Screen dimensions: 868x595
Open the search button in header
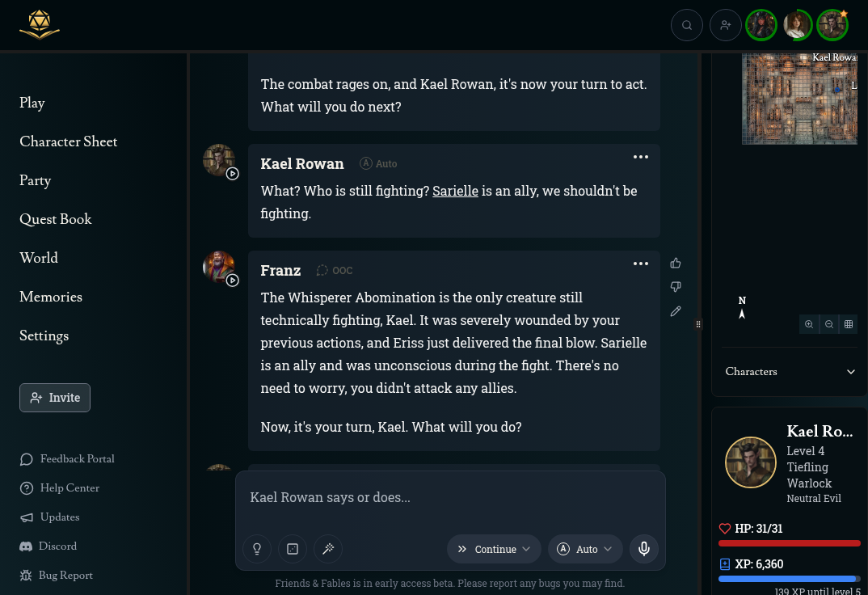click(x=687, y=25)
